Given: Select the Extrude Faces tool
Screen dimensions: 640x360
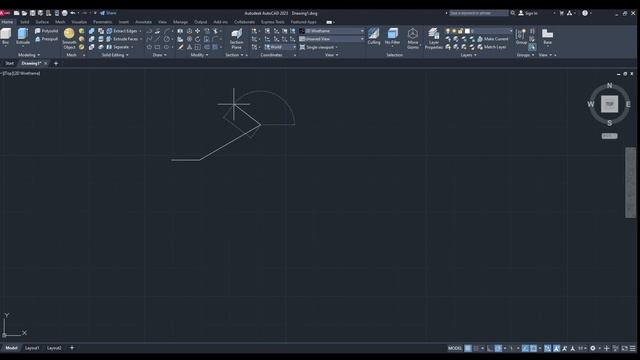Looking at the screenshot, I should point(122,39).
